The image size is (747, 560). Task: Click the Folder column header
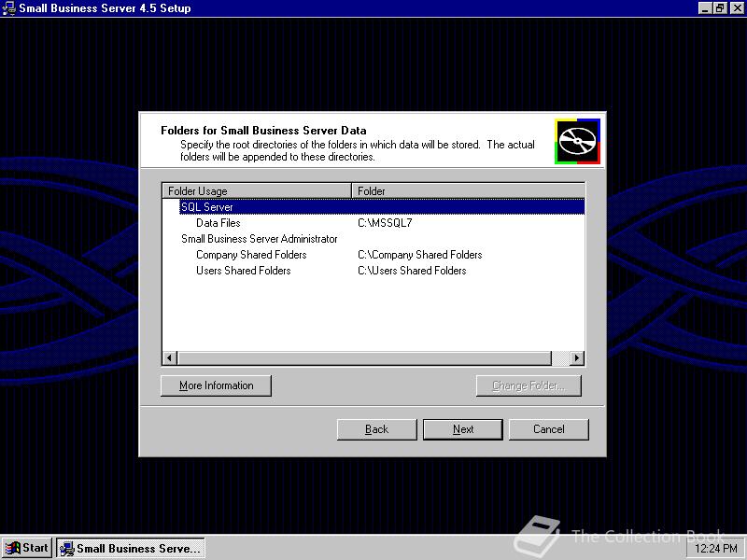469,190
